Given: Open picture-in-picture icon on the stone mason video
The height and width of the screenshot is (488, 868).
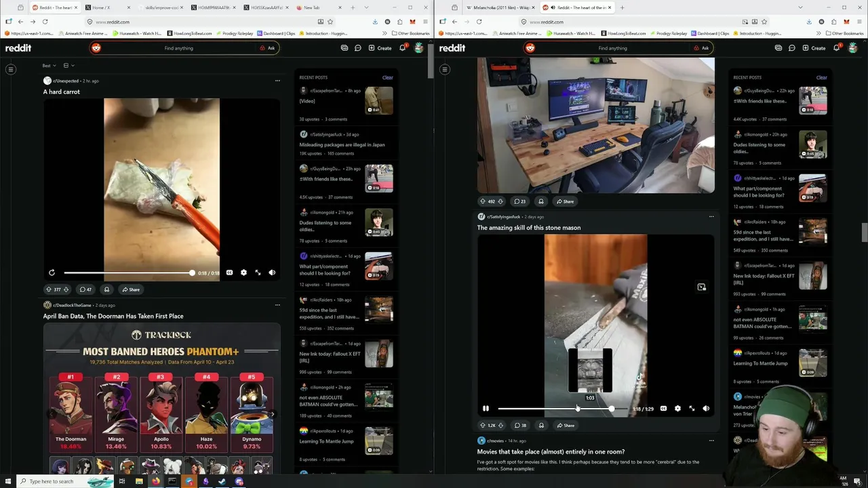Looking at the screenshot, I should pyautogui.click(x=702, y=287).
